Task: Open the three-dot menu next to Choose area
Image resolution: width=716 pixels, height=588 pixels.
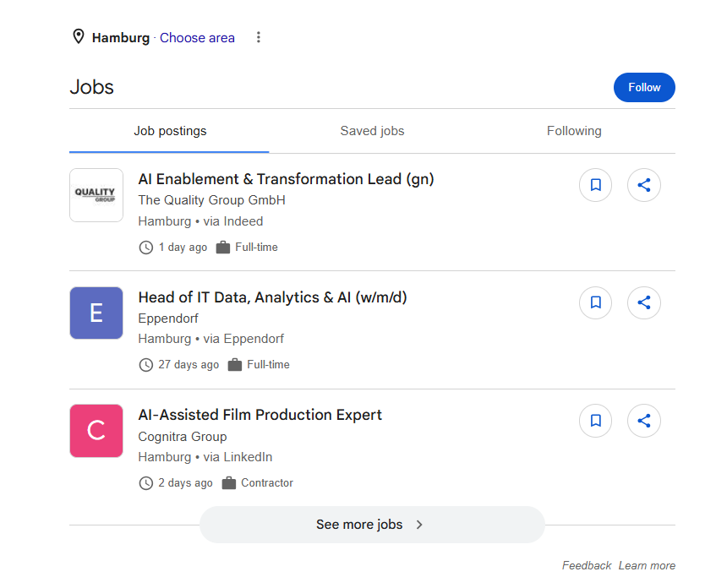Action: coord(259,37)
